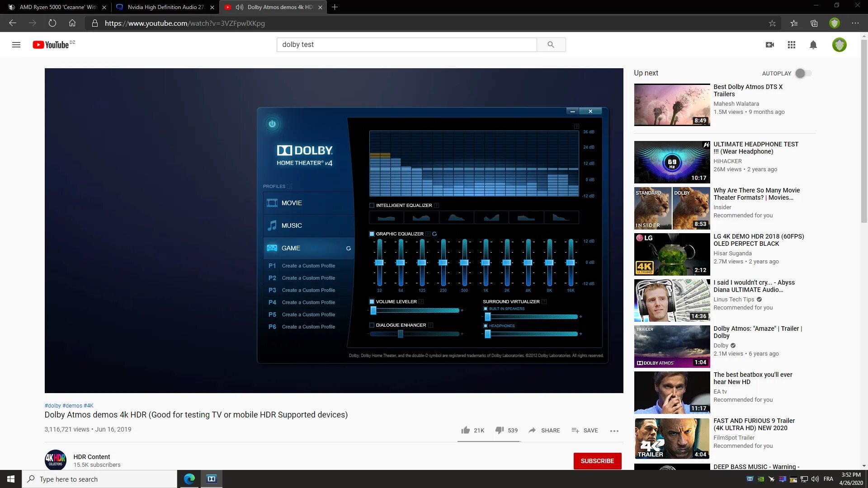Tick the Intelligent Equalizer checkbox
Screen dimensions: 868x488
click(372, 206)
